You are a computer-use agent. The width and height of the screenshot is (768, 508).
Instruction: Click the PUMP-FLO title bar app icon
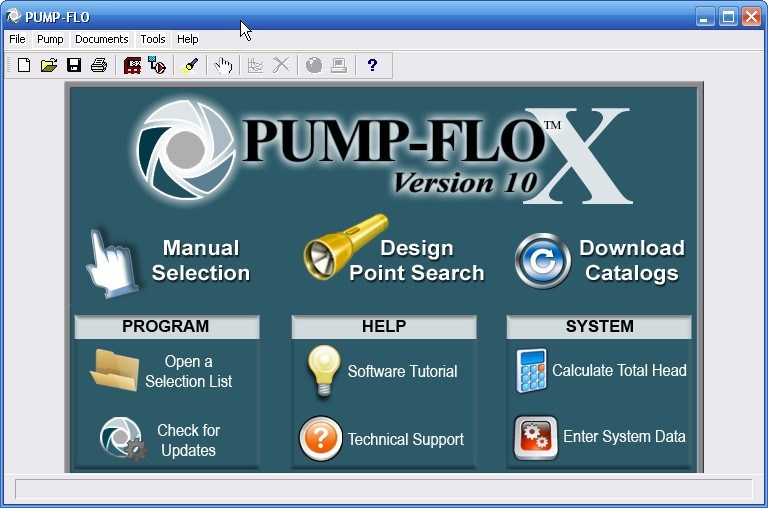point(14,16)
